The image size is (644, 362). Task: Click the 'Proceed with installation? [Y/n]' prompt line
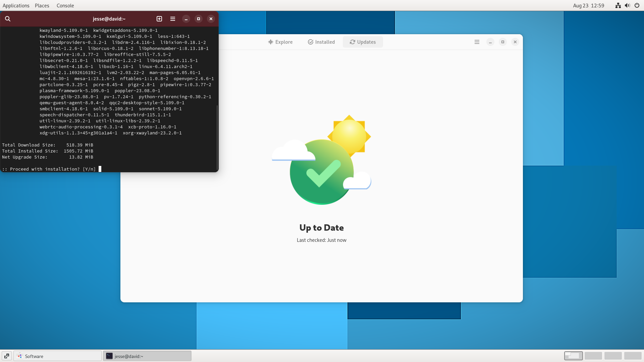tap(49, 169)
